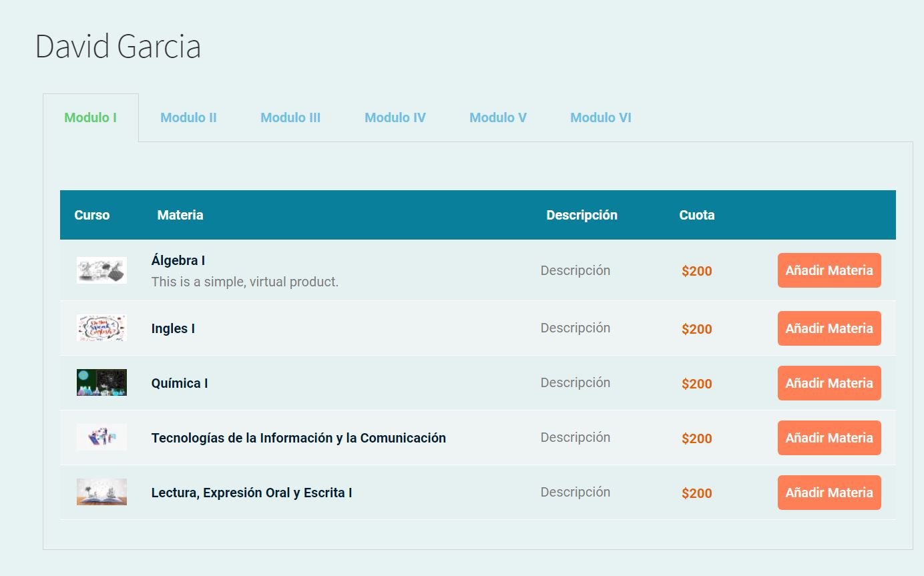
Task: Click the active Modulo I tab
Action: [91, 117]
